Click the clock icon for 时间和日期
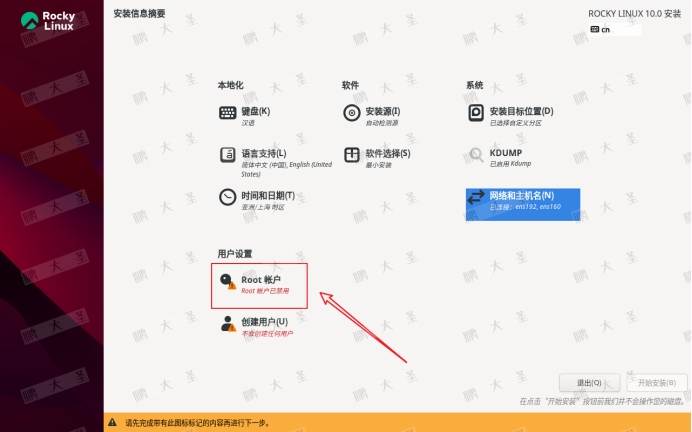 227,197
